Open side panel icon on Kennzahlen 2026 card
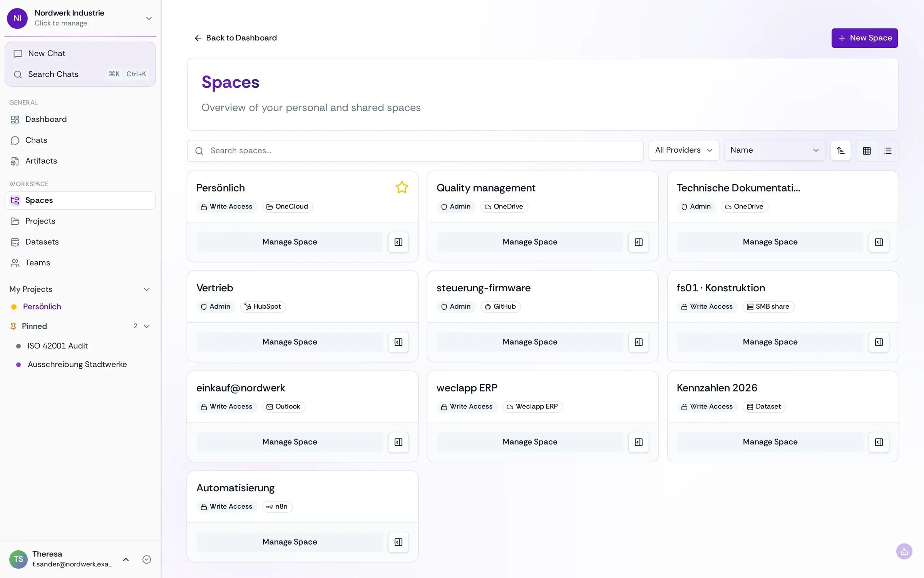Image resolution: width=924 pixels, height=578 pixels. point(879,442)
